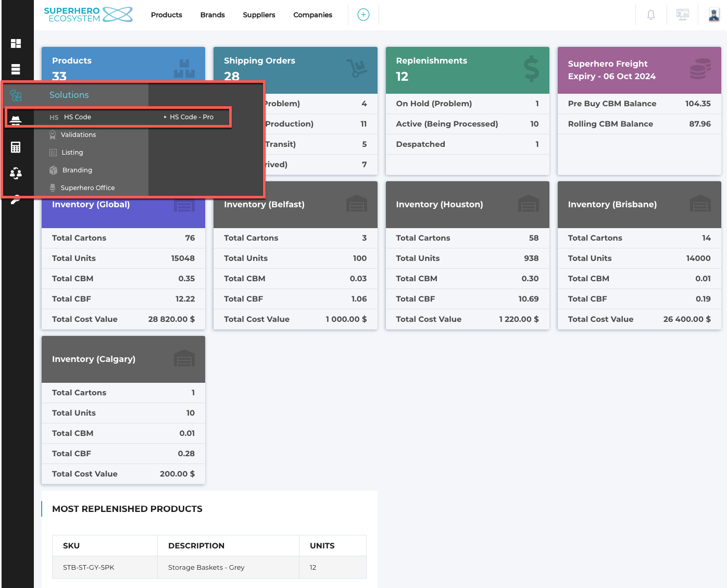727x588 pixels.
Task: Click Calgary Total Cost Value 200.00 $
Action: point(177,473)
